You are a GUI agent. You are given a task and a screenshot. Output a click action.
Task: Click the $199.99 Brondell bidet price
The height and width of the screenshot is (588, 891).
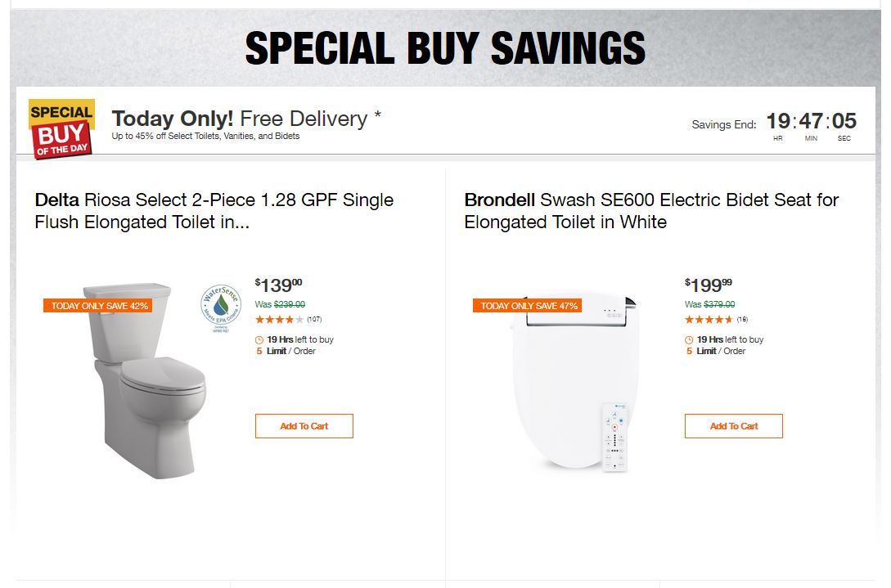tap(708, 285)
